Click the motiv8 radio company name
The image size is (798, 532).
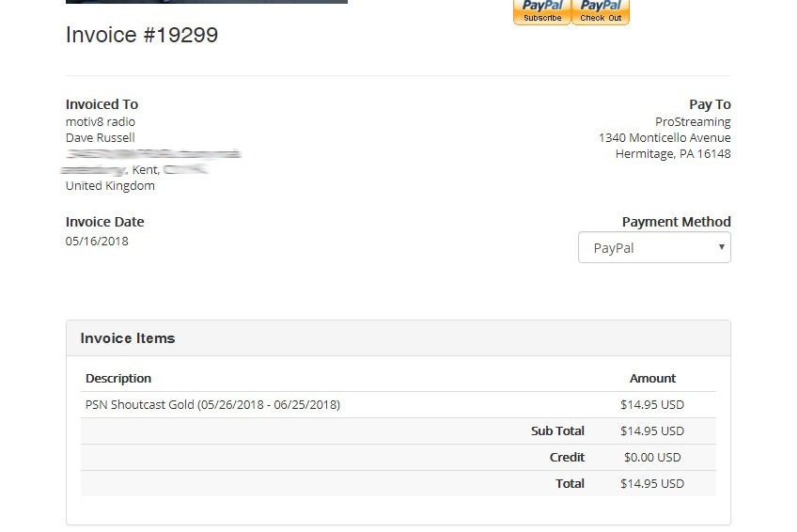101,121
